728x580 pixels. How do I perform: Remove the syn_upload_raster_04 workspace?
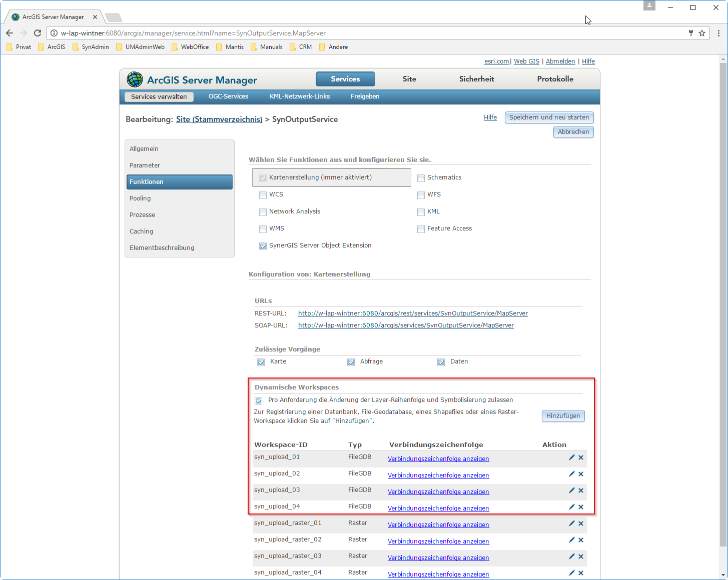tap(581, 573)
